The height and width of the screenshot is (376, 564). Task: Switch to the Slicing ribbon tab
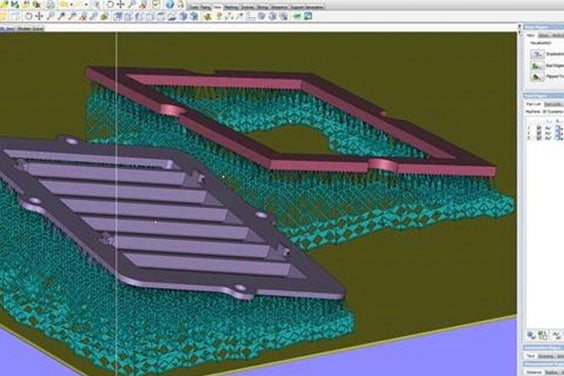click(263, 7)
